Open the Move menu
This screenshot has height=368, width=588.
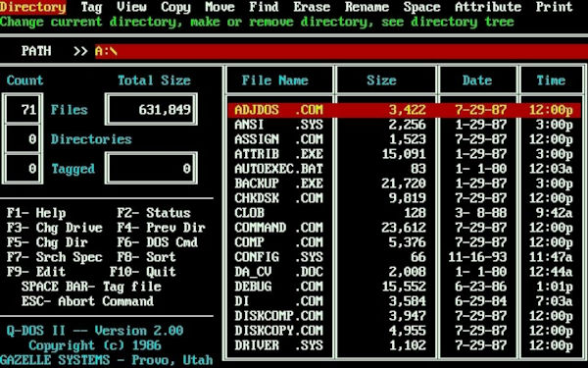[220, 7]
